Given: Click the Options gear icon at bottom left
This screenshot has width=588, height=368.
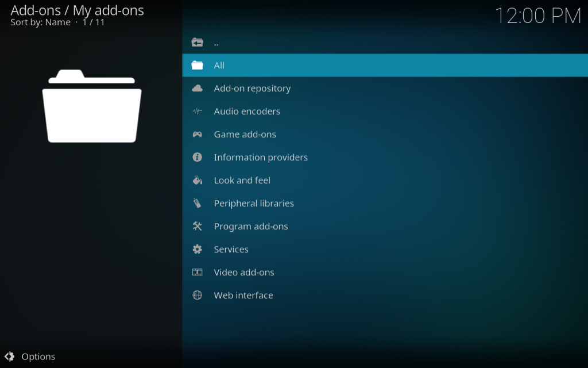Looking at the screenshot, I should pyautogui.click(x=10, y=356).
